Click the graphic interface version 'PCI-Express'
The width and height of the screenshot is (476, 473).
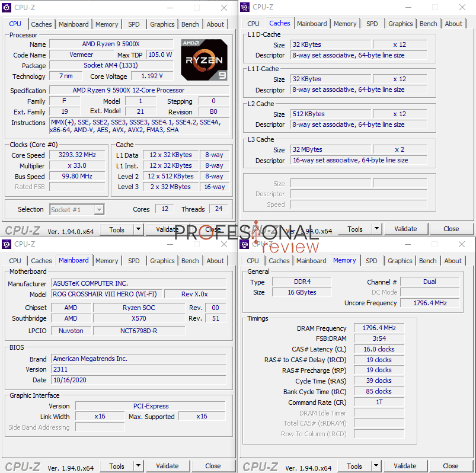pyautogui.click(x=151, y=406)
